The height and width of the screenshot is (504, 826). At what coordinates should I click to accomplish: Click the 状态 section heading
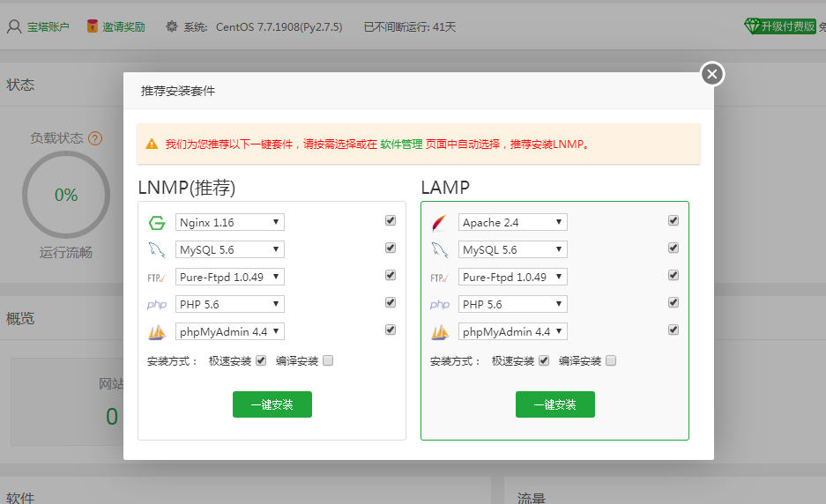point(20,85)
